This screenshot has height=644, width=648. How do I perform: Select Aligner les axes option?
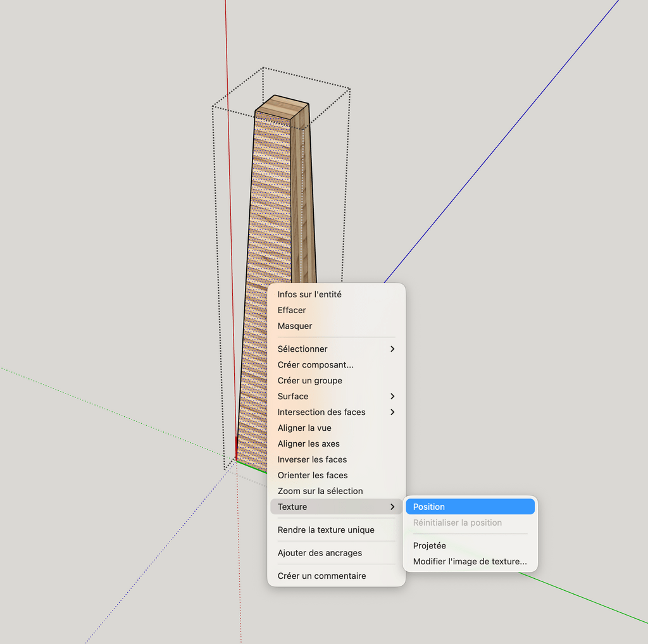click(308, 443)
